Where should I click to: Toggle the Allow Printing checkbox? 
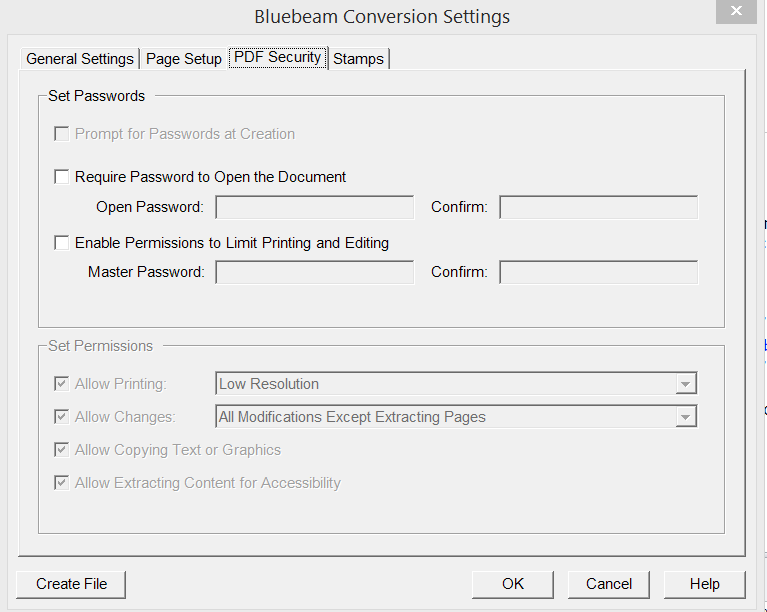(x=62, y=384)
